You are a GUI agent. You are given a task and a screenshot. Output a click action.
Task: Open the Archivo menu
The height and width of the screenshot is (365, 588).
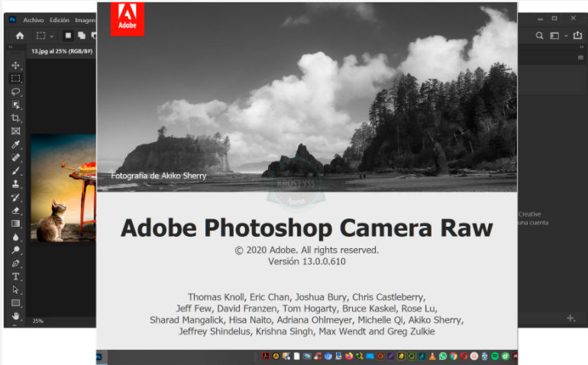click(34, 21)
